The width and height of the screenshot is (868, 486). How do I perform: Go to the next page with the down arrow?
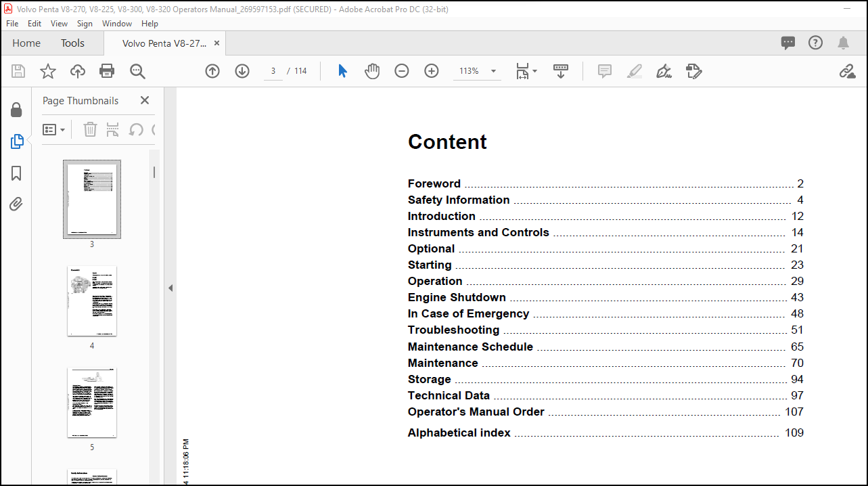click(242, 71)
